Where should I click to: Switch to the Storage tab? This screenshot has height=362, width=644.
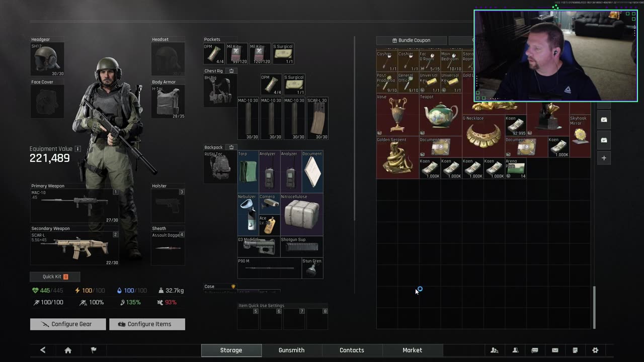231,350
